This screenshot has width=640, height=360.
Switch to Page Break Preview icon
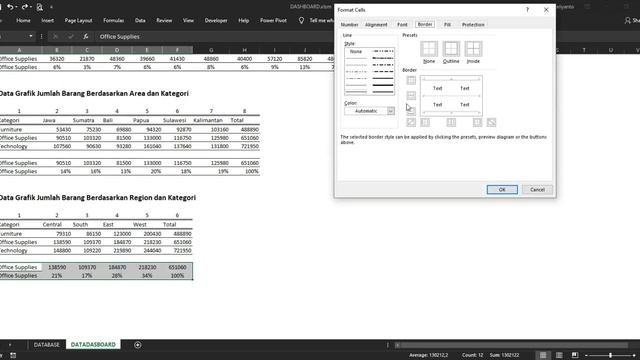[575, 355]
